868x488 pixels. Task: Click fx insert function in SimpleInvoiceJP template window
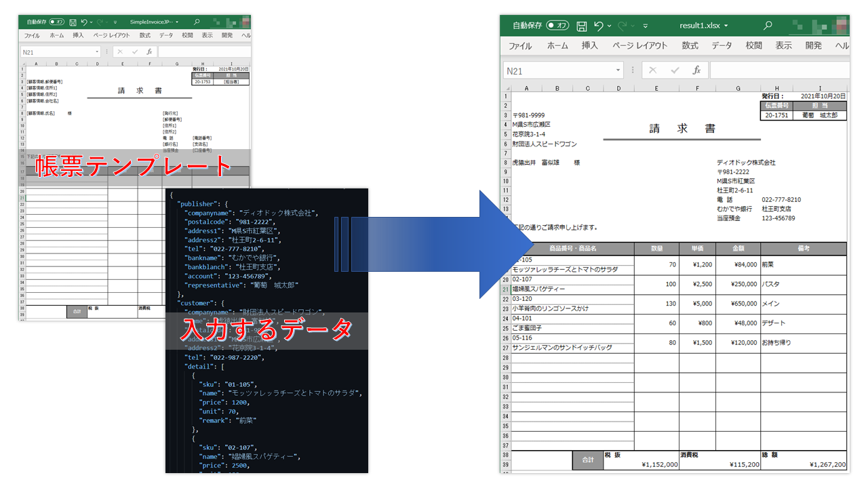pyautogui.click(x=149, y=52)
